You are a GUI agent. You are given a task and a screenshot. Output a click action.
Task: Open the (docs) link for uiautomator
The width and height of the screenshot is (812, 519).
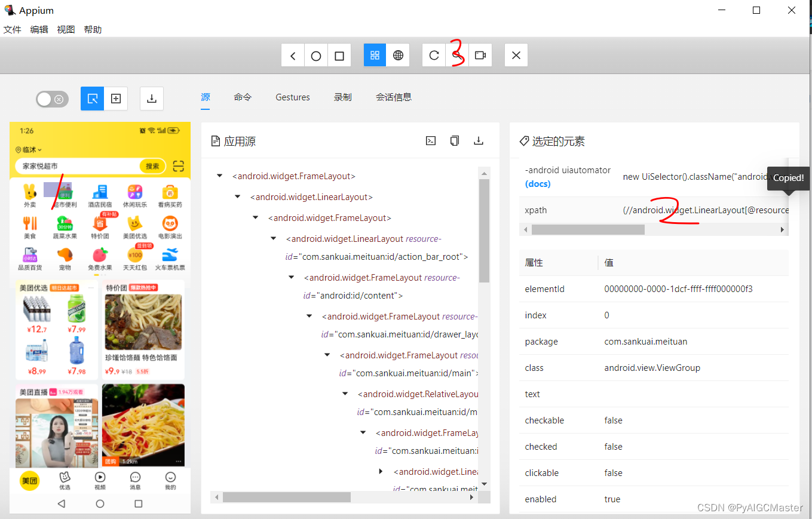(x=538, y=184)
